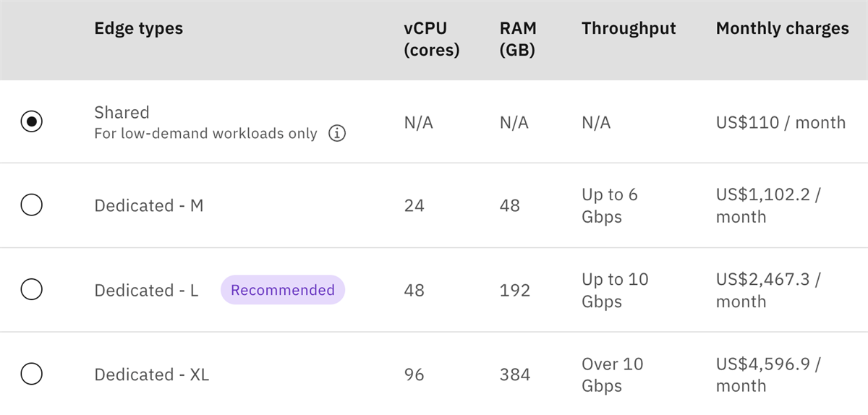Click the Monthly charges column header

point(783,29)
